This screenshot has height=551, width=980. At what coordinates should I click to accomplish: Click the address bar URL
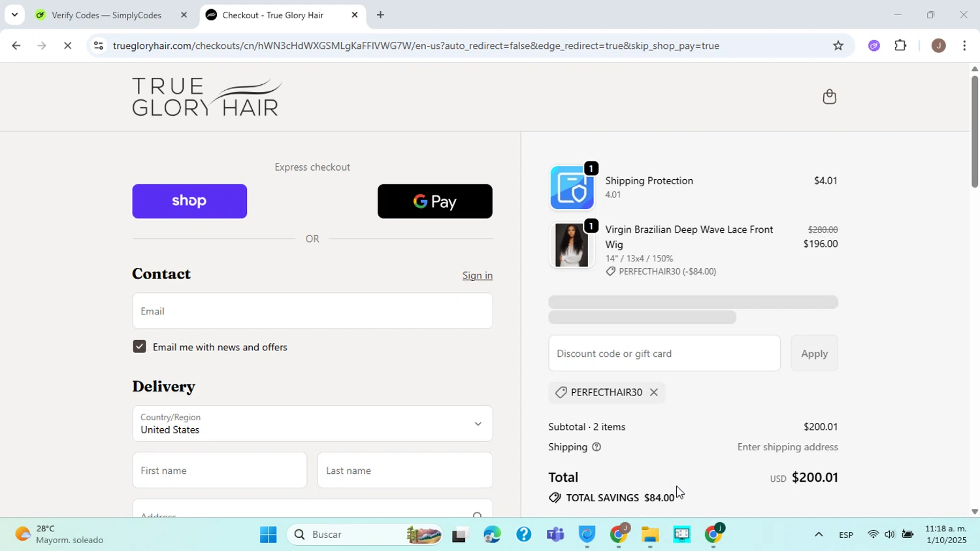point(416,46)
